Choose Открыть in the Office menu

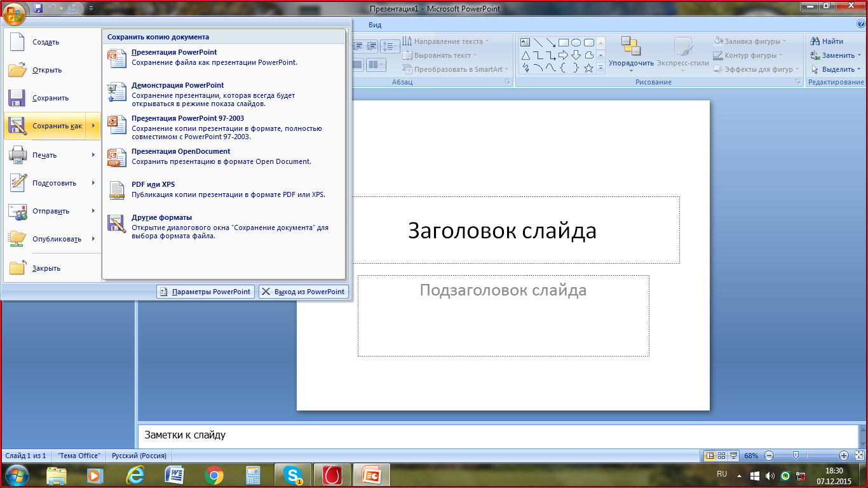tap(52, 70)
